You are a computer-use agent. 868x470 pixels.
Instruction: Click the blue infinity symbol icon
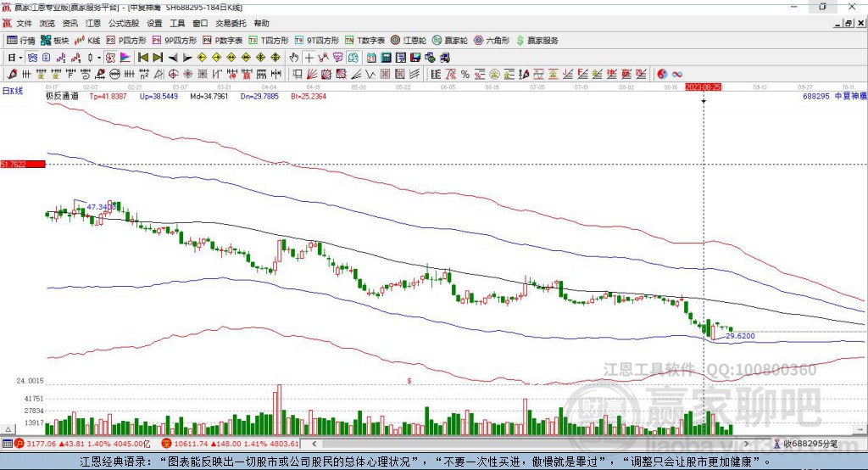677,74
